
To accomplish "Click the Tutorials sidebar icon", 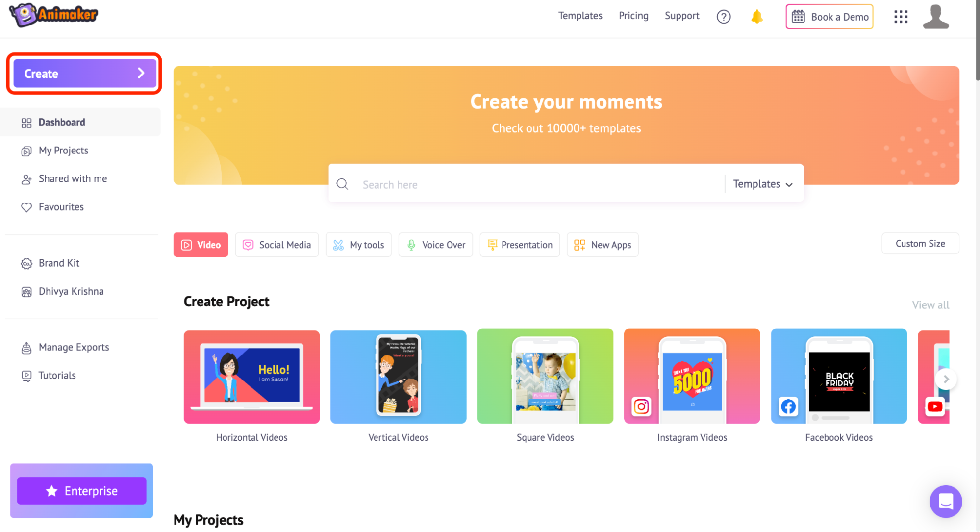I will [x=25, y=376].
